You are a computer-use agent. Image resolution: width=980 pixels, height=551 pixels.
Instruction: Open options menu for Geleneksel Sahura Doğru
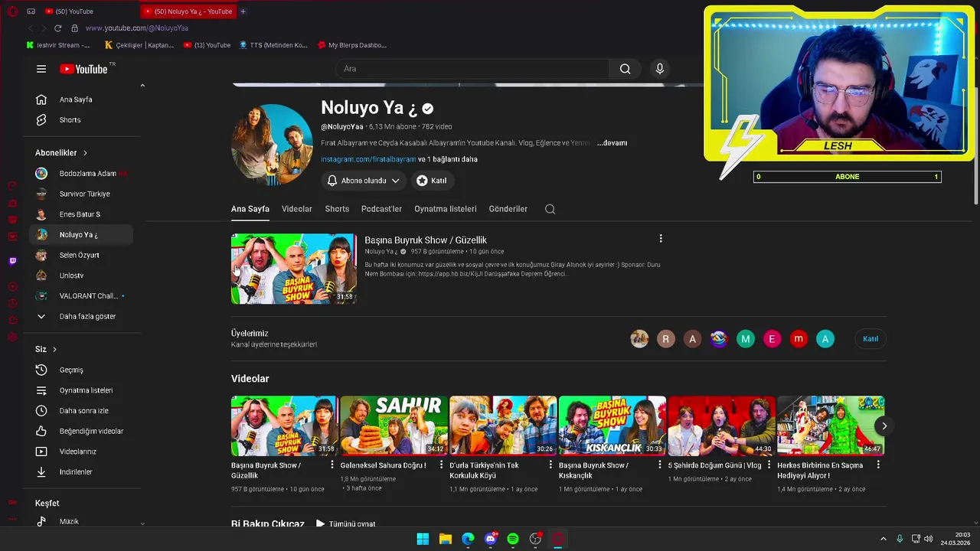coord(441,465)
